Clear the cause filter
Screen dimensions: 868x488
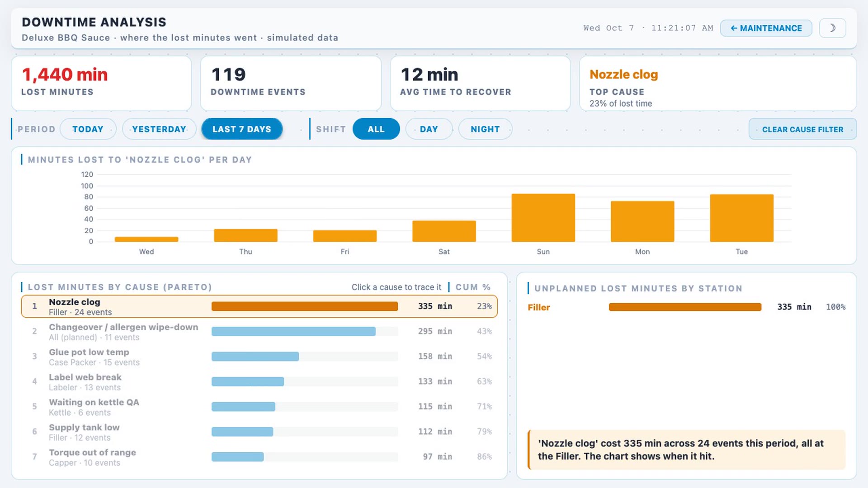[802, 129]
